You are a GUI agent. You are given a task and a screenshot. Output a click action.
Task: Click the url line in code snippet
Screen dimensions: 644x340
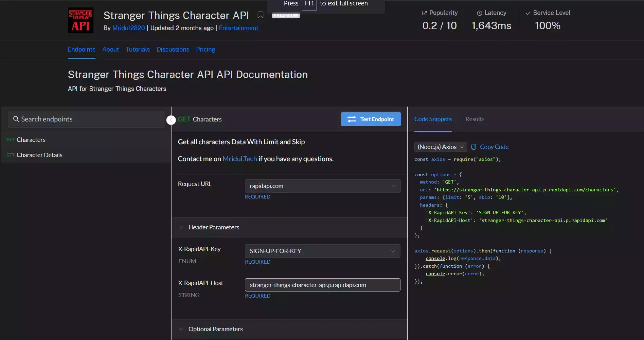(x=519, y=190)
